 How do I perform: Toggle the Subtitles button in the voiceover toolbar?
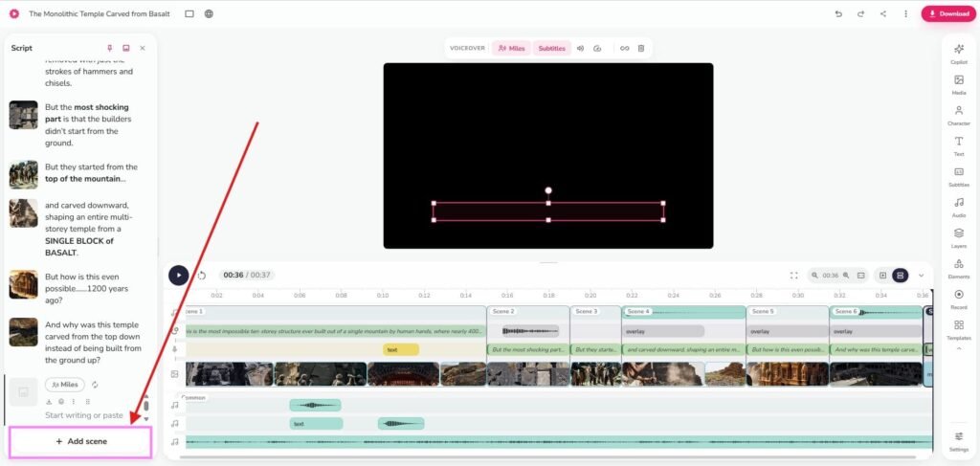[x=552, y=48]
